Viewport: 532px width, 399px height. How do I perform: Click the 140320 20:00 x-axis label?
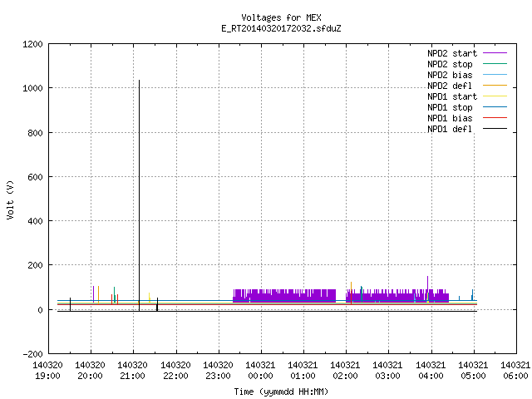(x=91, y=371)
